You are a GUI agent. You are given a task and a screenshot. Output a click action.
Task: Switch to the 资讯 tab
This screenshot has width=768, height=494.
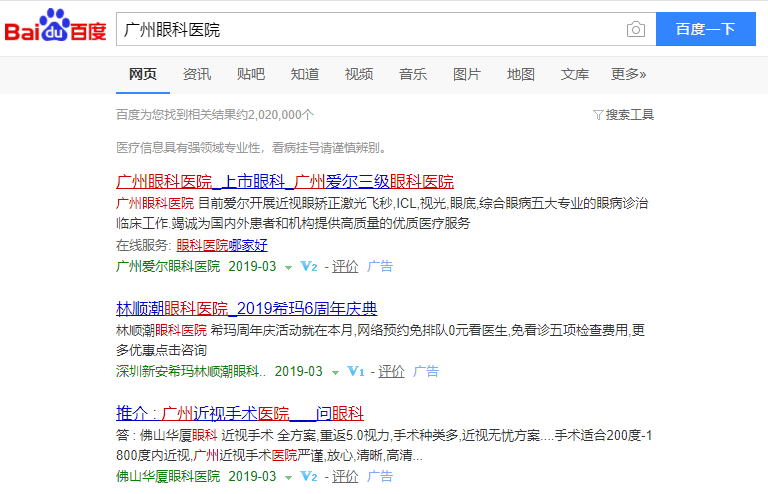197,74
